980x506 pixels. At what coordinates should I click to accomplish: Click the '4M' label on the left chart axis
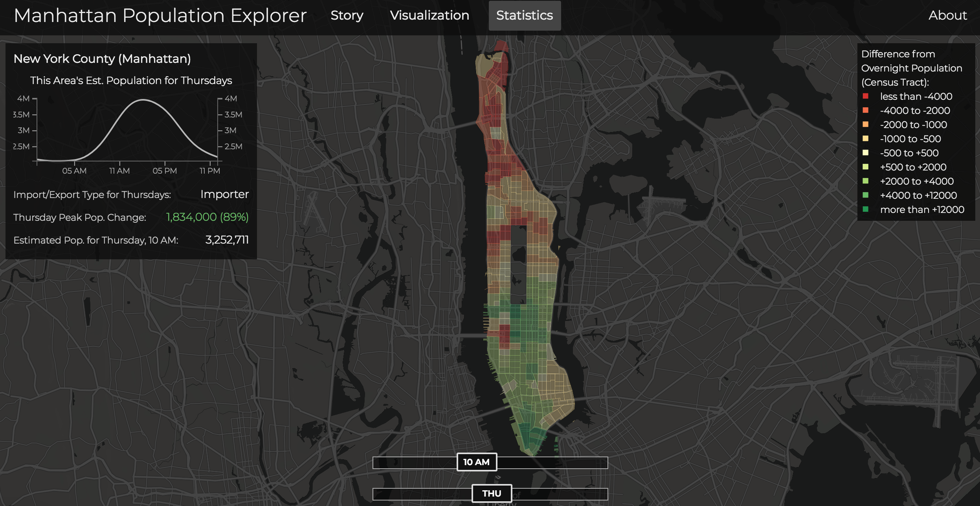click(23, 99)
